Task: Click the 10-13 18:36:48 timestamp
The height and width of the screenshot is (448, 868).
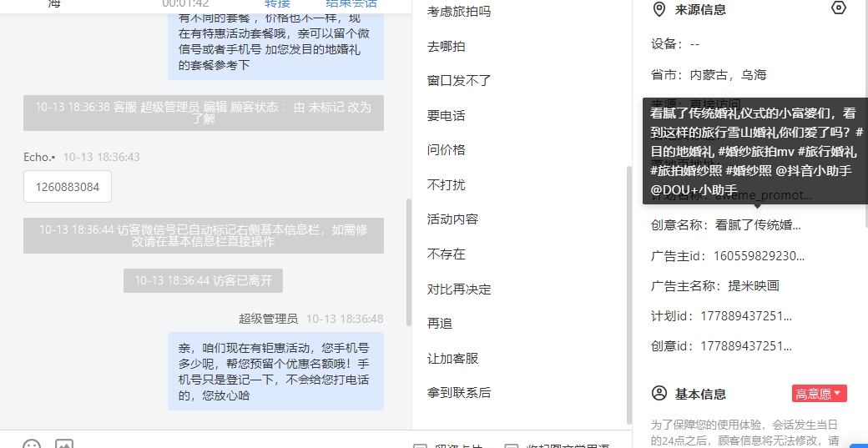Action: (345, 319)
